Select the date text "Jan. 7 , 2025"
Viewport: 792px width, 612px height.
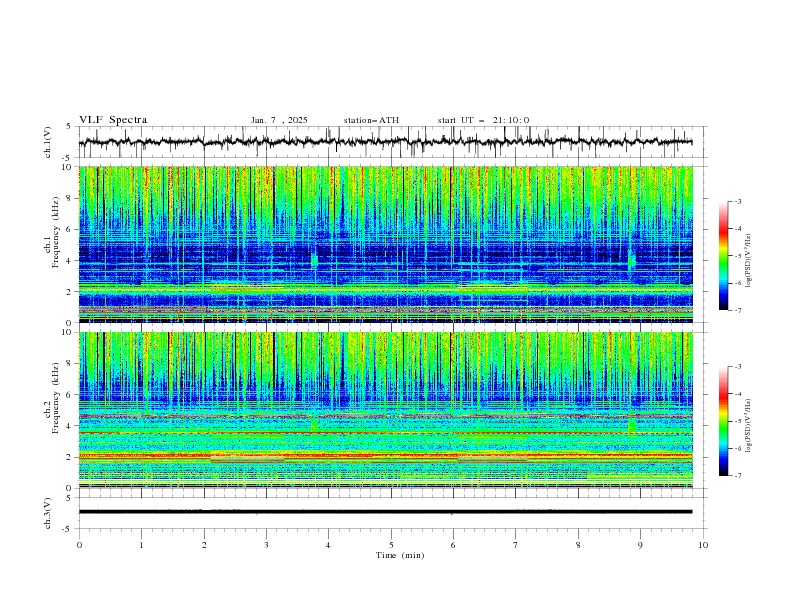click(x=279, y=120)
